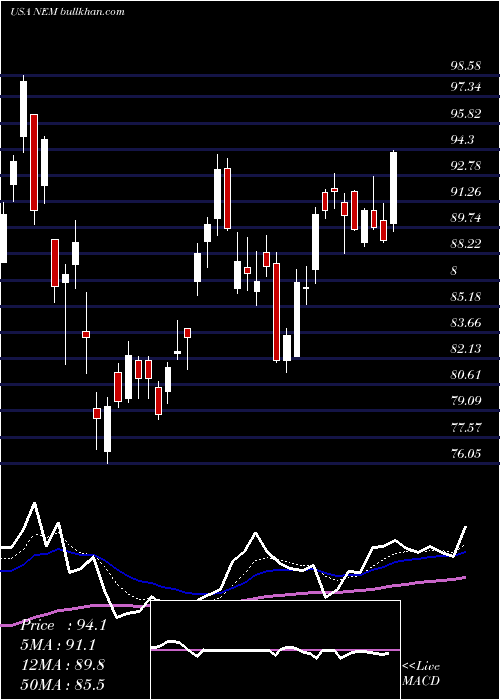Screen dimensions: 500x700
Task: Click the 88.22 price level label
Action: (466, 244)
